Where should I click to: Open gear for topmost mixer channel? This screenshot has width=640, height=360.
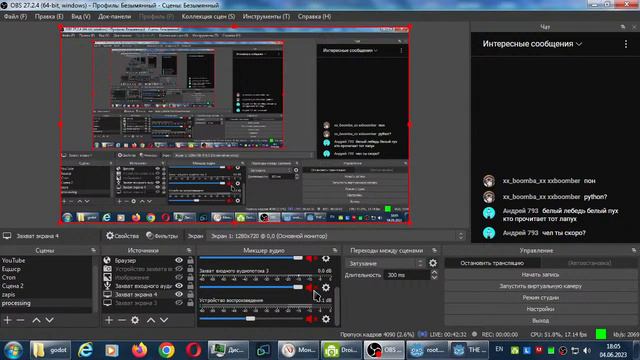tap(326, 258)
